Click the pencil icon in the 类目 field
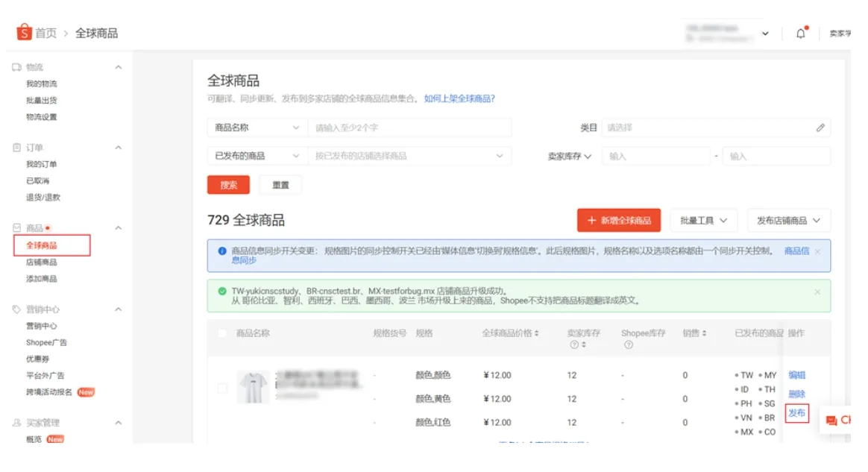Viewport: 868px width, 472px height. pyautogui.click(x=819, y=127)
